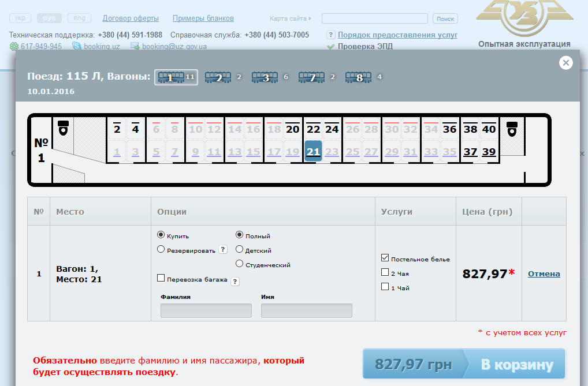This screenshot has height=386, width=588.
Task: Focus the Фамилия input field
Action: (x=206, y=311)
